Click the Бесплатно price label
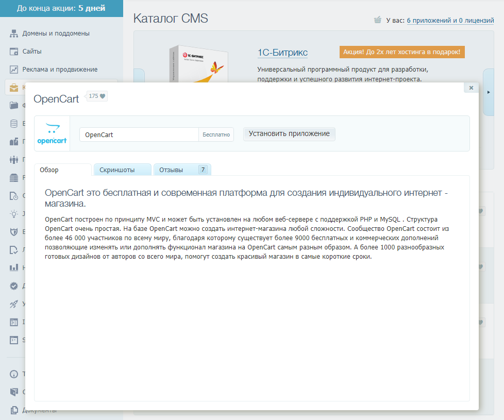The image size is (504, 420). pyautogui.click(x=216, y=135)
